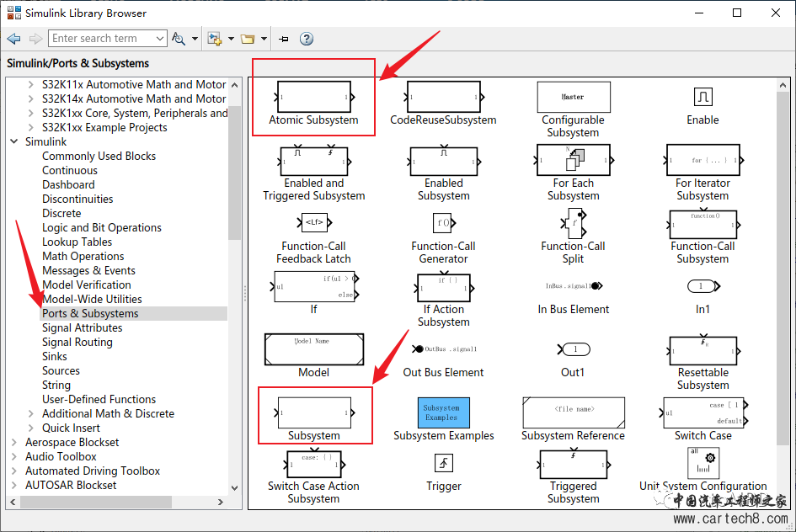Select User-Defined Functions library
This screenshot has height=532, width=796.
point(99,400)
